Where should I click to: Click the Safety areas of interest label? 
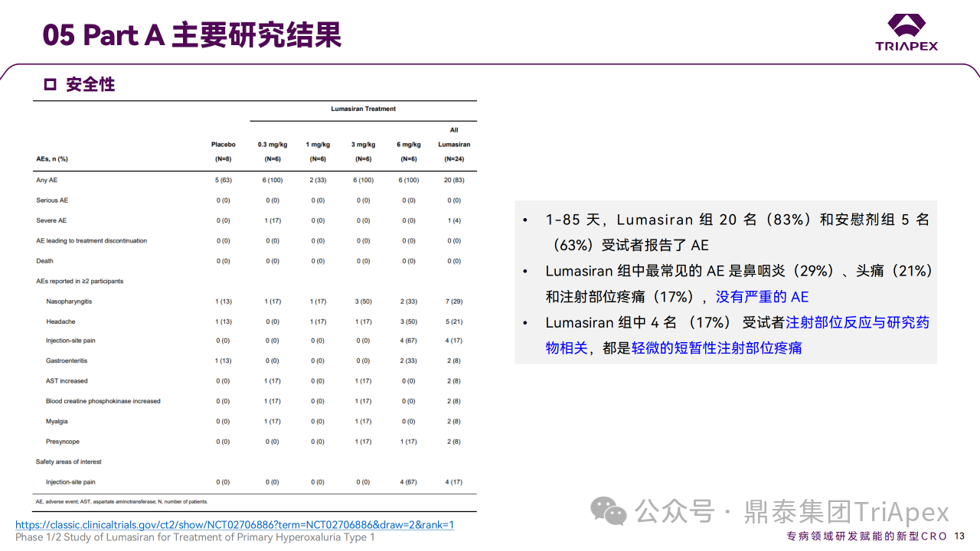click(68, 461)
